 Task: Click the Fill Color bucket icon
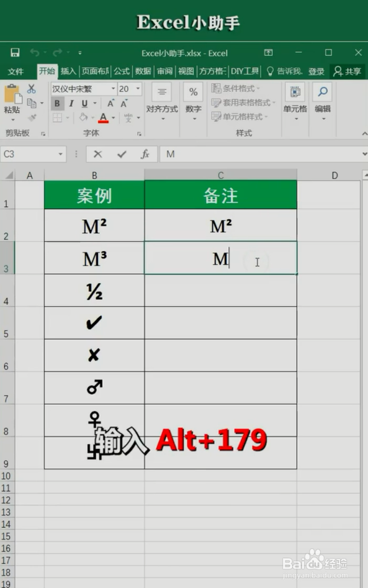click(x=83, y=118)
